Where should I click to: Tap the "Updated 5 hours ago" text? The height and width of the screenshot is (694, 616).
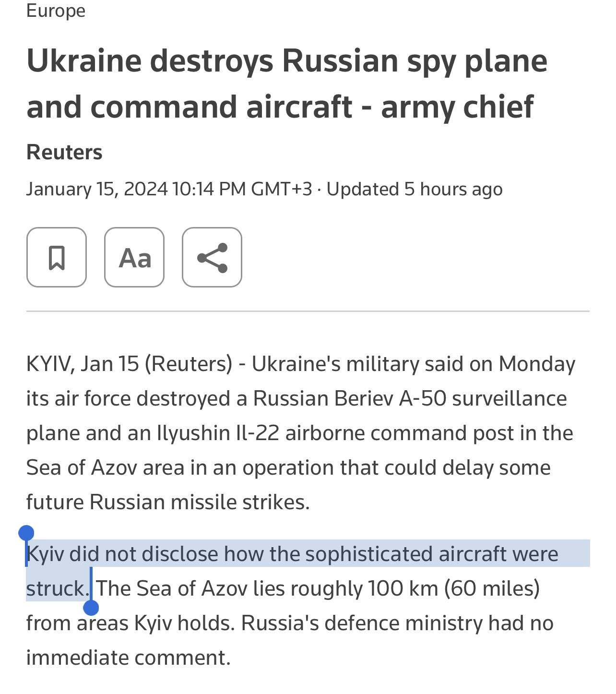pyautogui.click(x=415, y=189)
